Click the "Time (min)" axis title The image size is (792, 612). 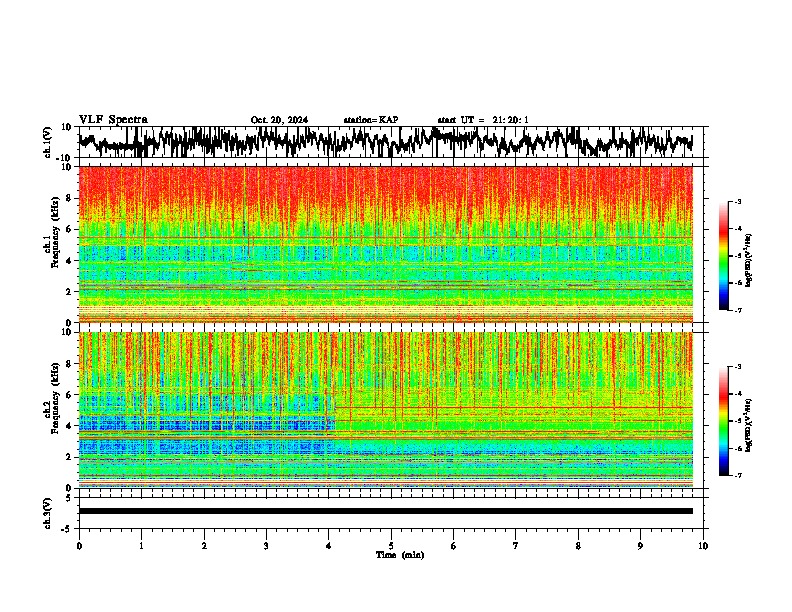[x=400, y=555]
